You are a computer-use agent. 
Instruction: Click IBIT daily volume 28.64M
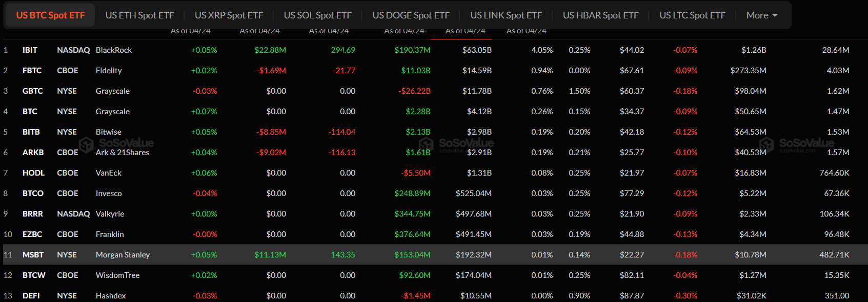(836, 50)
